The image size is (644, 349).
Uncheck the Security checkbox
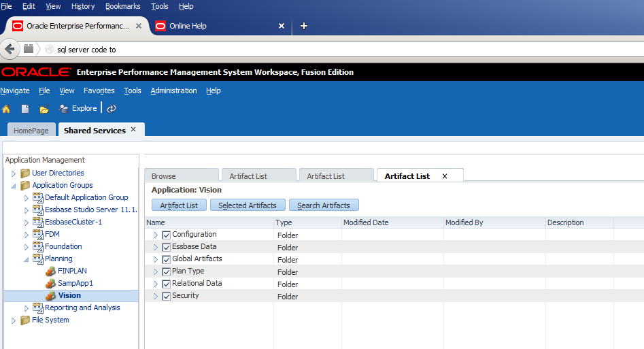click(167, 297)
